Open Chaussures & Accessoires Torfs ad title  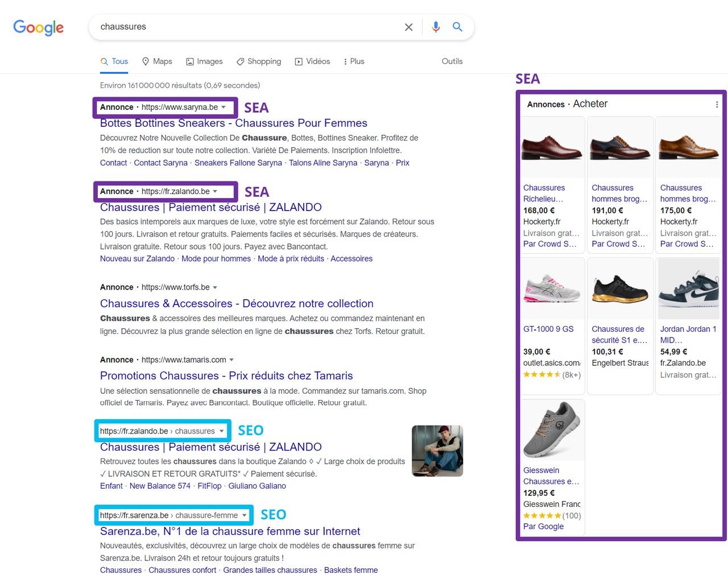point(237,303)
